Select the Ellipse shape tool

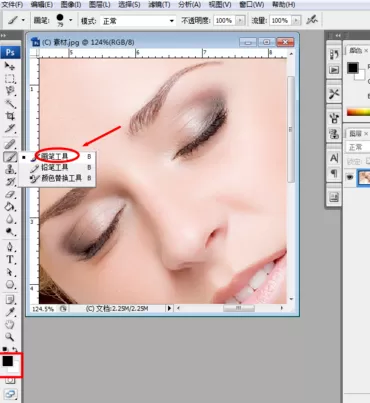(10, 285)
